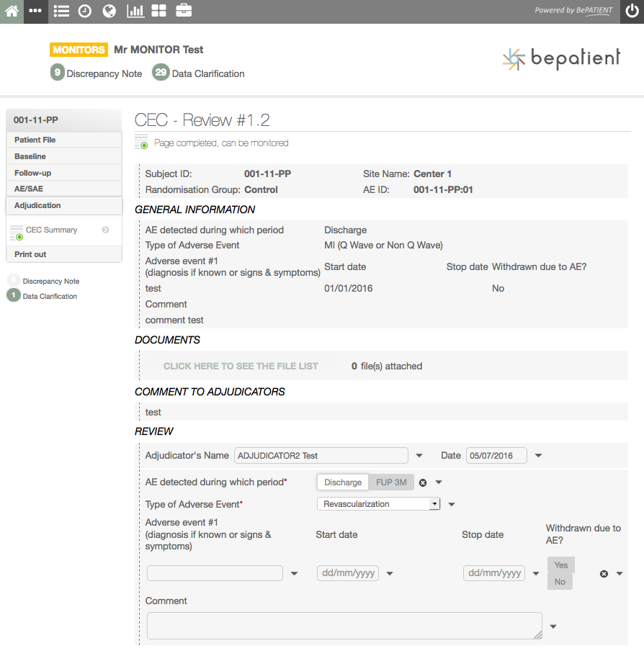Click the home icon in top bar

(x=12, y=12)
